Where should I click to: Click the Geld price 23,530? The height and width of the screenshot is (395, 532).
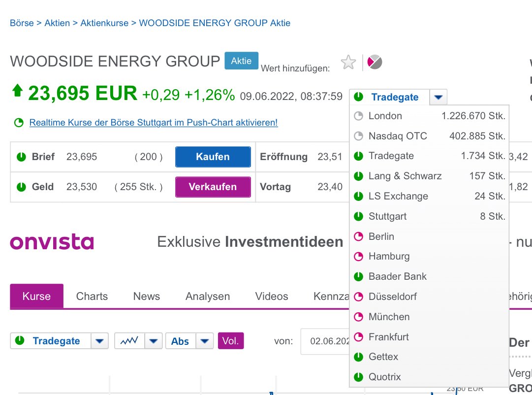[82, 187]
